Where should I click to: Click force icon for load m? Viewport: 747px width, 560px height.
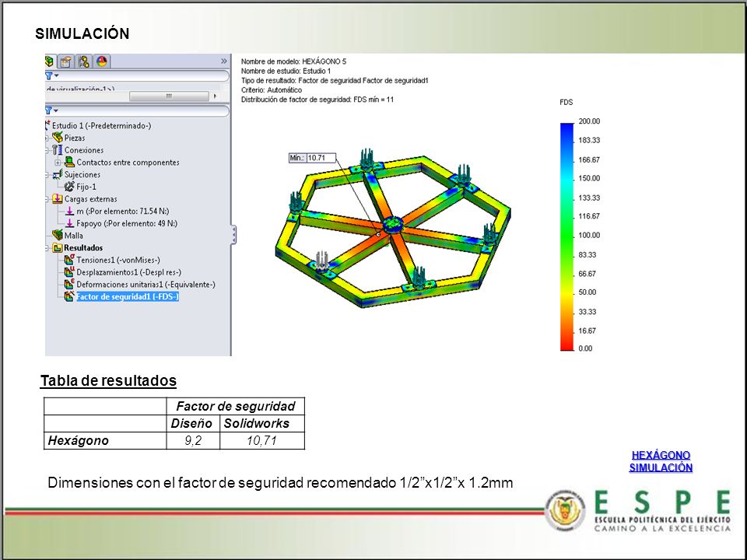tap(69, 211)
